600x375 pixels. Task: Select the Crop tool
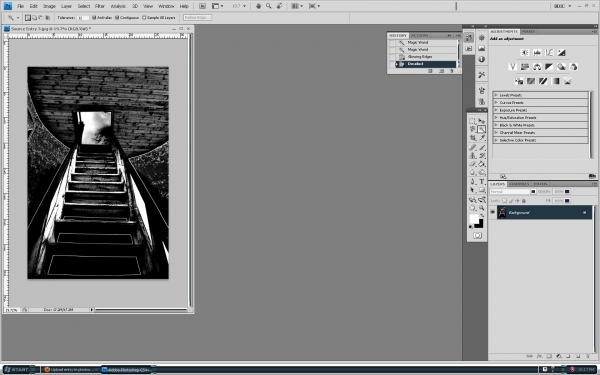point(473,138)
